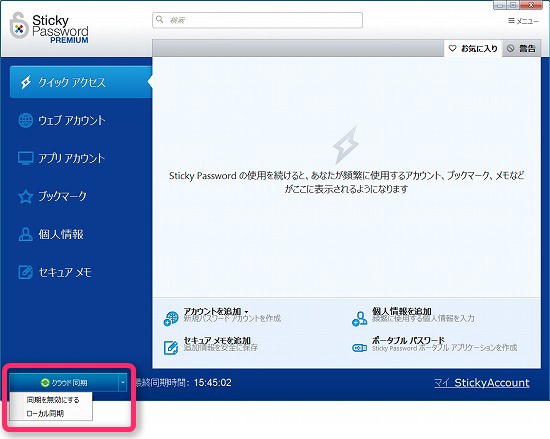
Task: Expand アカウントを追加 dropdown arrow
Action: tap(247, 312)
